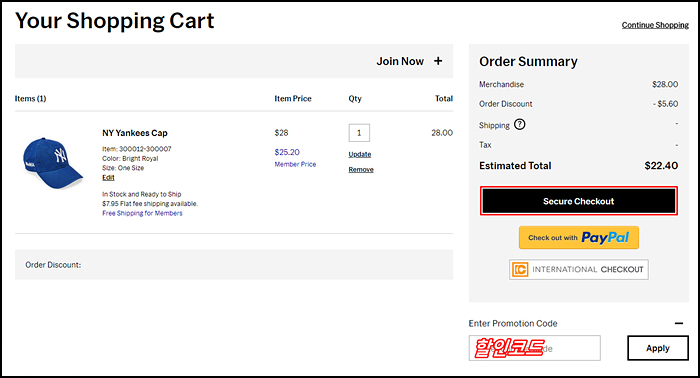Apply the promotion code
This screenshot has height=378, width=700.
pos(658,348)
